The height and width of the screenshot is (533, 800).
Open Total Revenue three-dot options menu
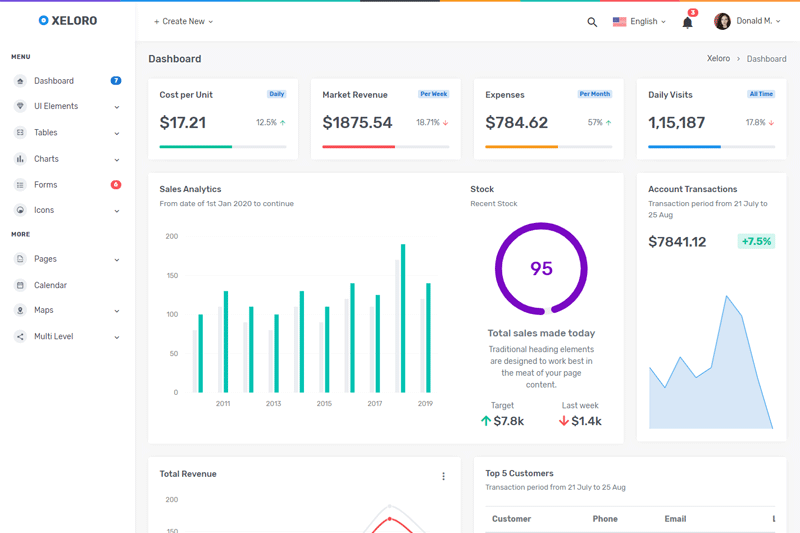point(443,477)
